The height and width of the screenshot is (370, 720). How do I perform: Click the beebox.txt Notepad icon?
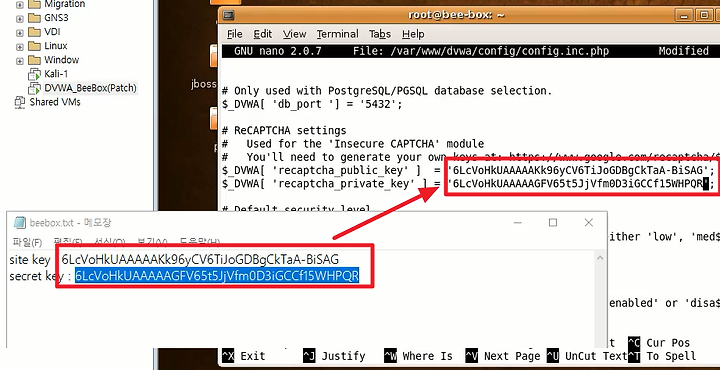coord(20,223)
